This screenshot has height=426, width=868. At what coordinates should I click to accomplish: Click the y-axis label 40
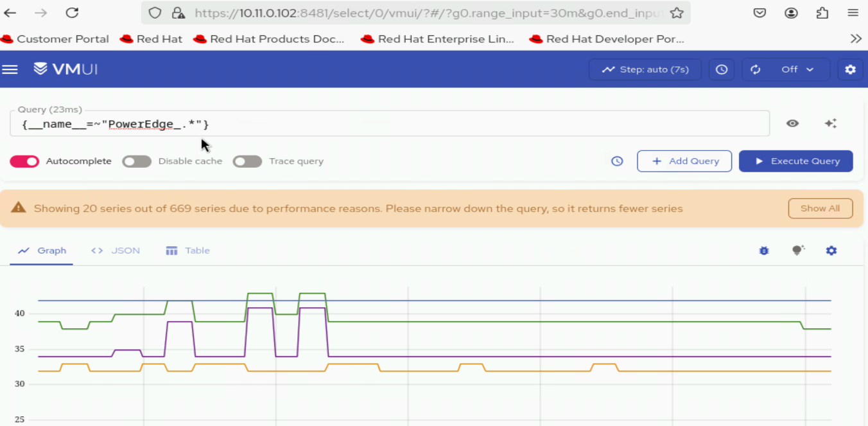[x=20, y=314]
